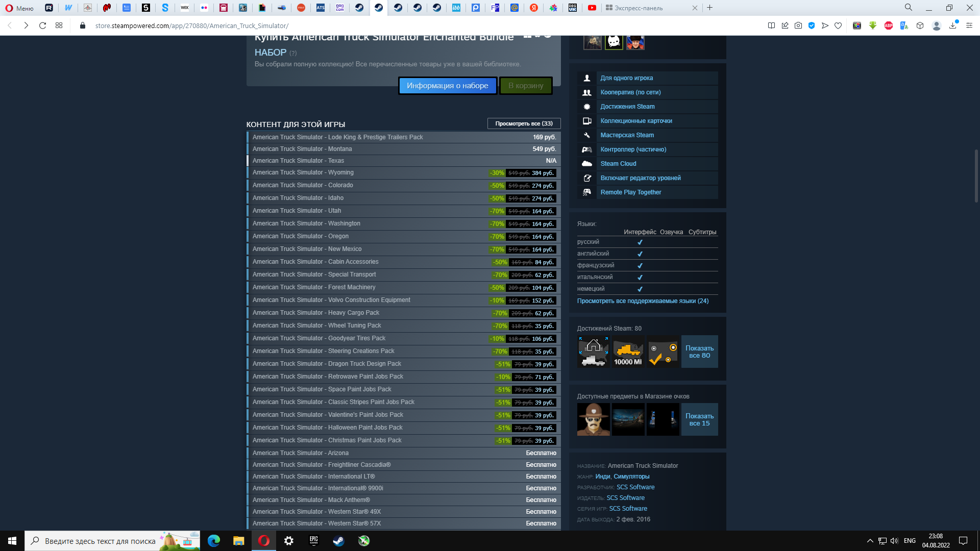The height and width of the screenshot is (551, 980).
Task: Expand system tray hidden icons chevron
Action: [870, 541]
